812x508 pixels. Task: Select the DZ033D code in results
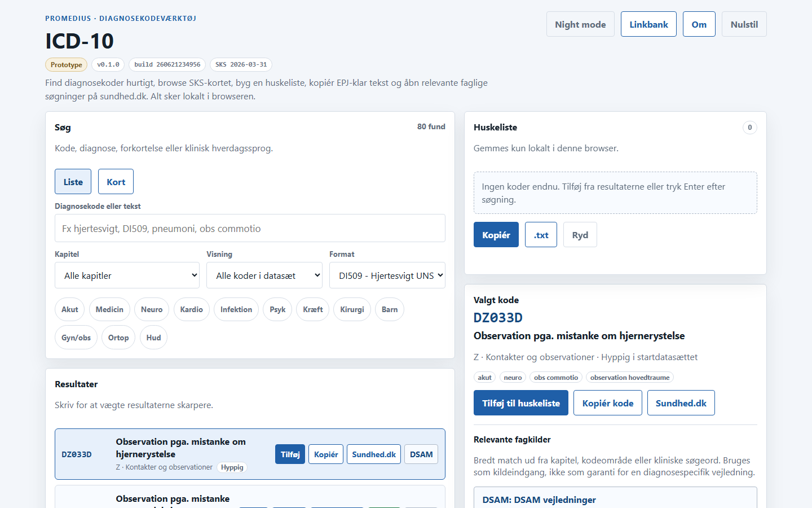coord(77,454)
